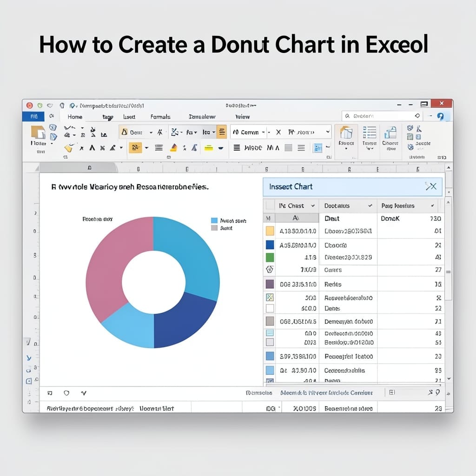The height and width of the screenshot is (476, 476).
Task: Click the crossed box icon beside Reoveetaoeraturo
Action: point(270,297)
